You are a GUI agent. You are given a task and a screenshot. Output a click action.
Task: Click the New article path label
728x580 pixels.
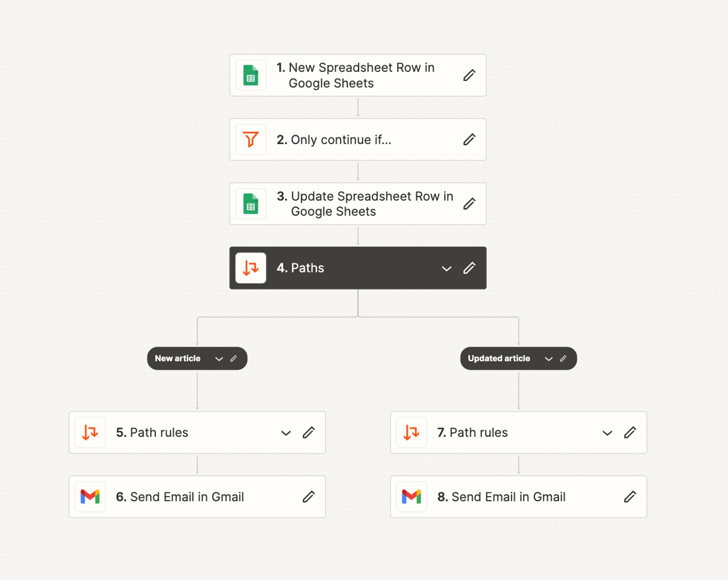[177, 358]
